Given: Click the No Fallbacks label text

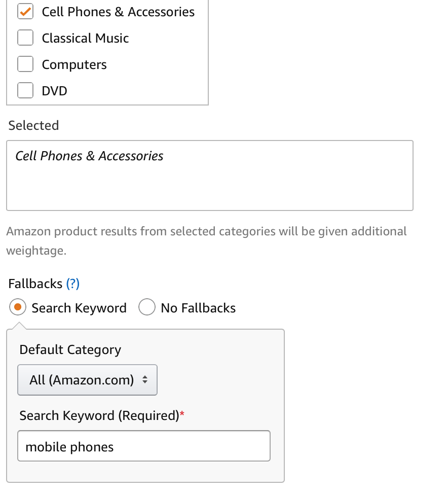Looking at the screenshot, I should [198, 308].
